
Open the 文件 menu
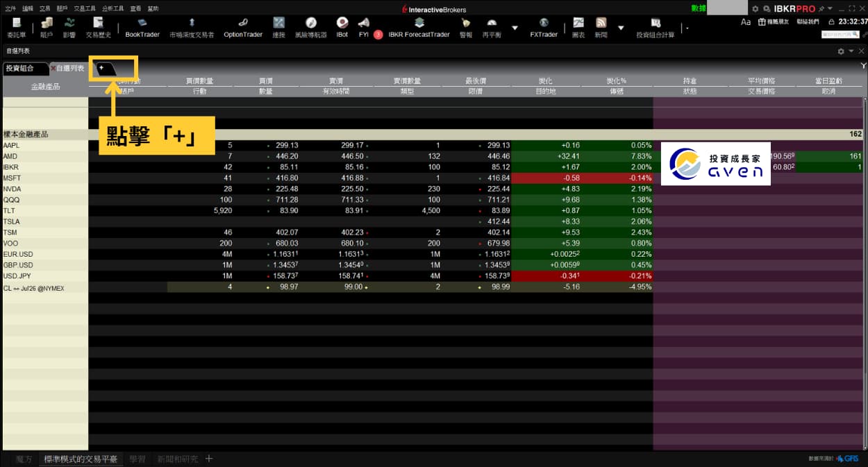pos(10,9)
